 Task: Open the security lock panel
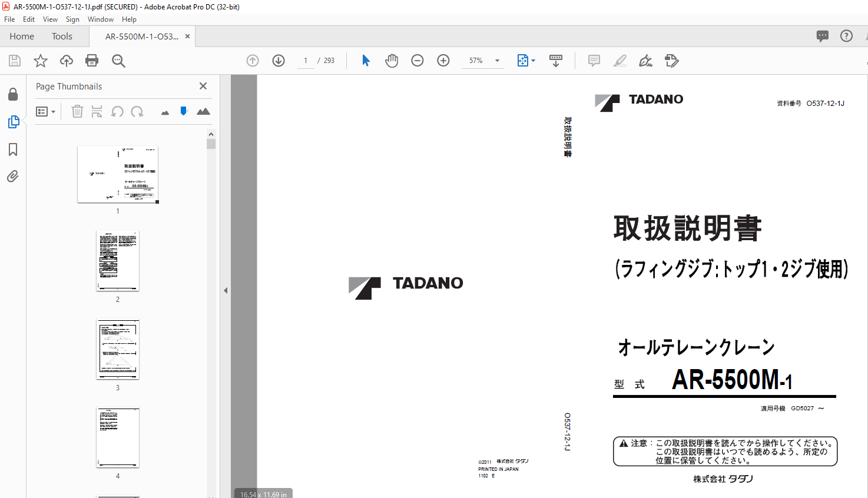point(13,94)
